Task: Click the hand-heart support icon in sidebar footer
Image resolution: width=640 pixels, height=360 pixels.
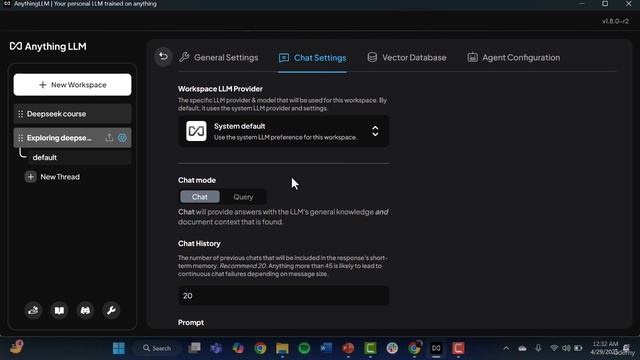Action: (x=33, y=311)
